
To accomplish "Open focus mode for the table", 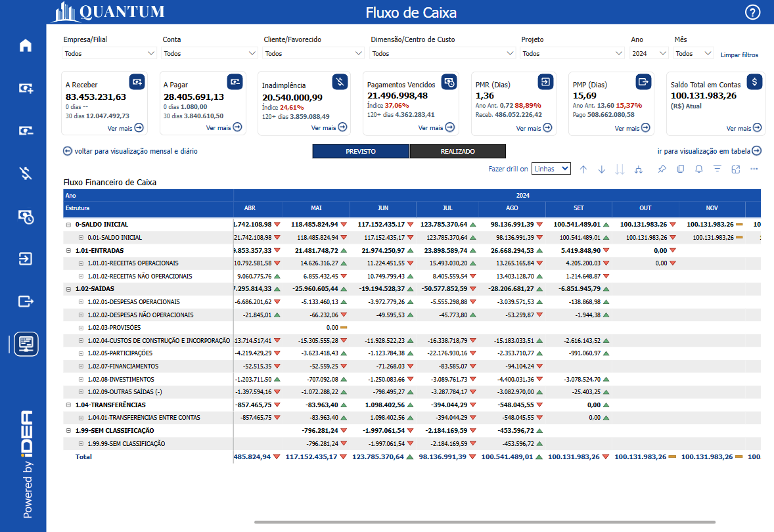I will (x=736, y=169).
